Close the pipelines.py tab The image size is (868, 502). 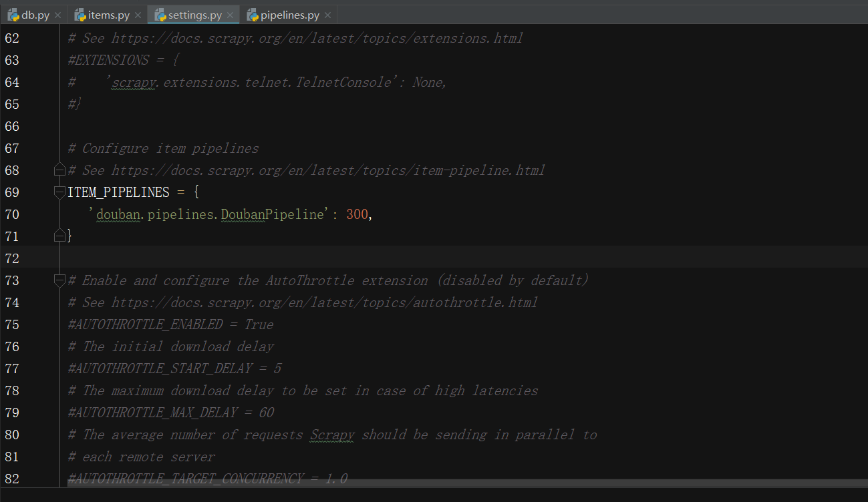tap(327, 15)
